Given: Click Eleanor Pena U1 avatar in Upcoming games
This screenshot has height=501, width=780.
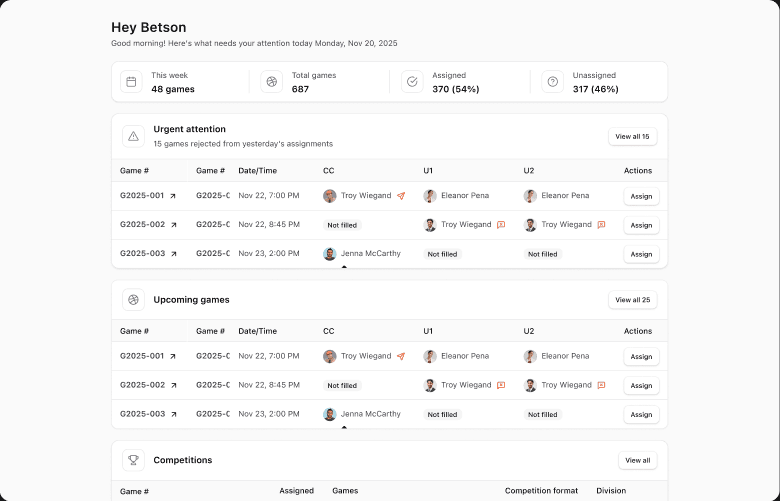Looking at the screenshot, I should tap(430, 357).
